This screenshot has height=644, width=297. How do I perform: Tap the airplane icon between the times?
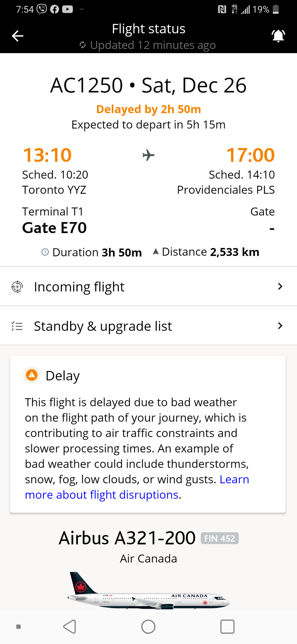[148, 155]
